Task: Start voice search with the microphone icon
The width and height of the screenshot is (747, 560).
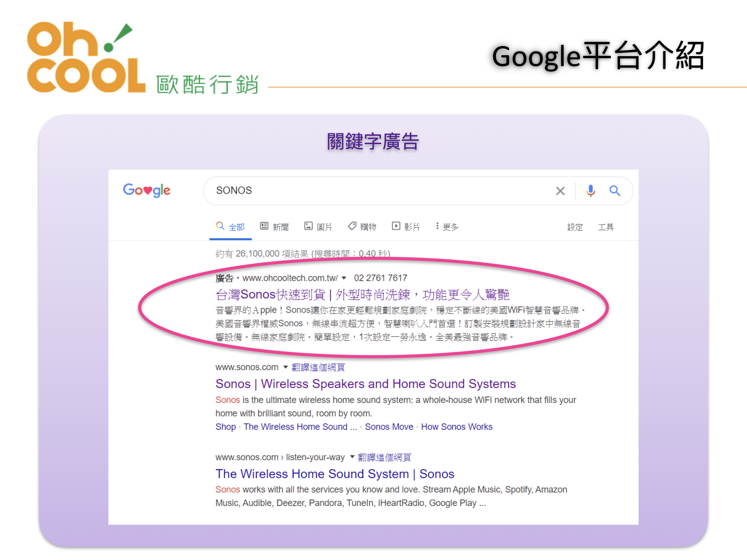Action: 591,191
